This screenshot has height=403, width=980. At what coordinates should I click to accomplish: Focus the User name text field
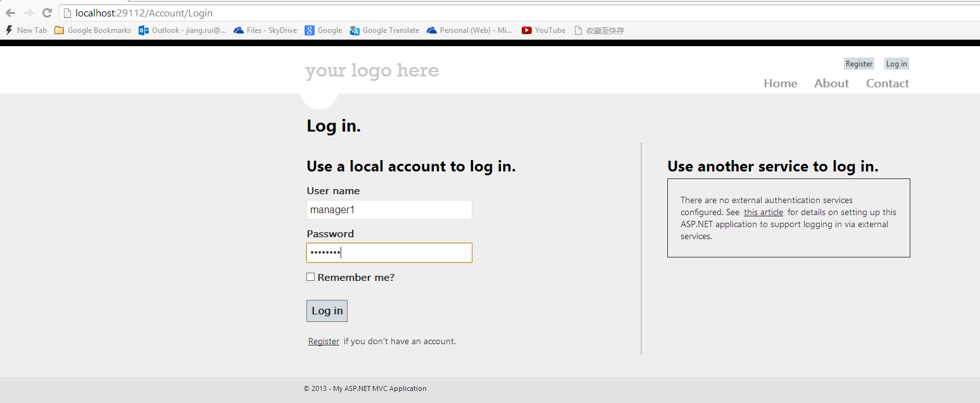389,210
